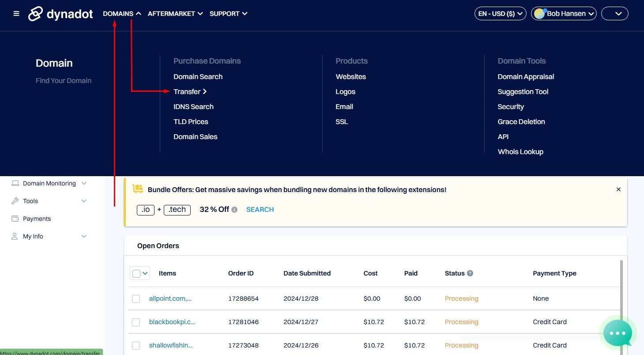Screen dimensions: 644x355
Task: Close the Bundle Offers banner
Action: (618, 189)
